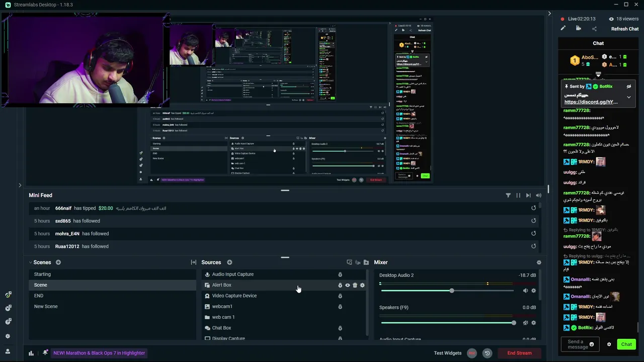Open Desktop Audio 2 settings gear

(534, 291)
